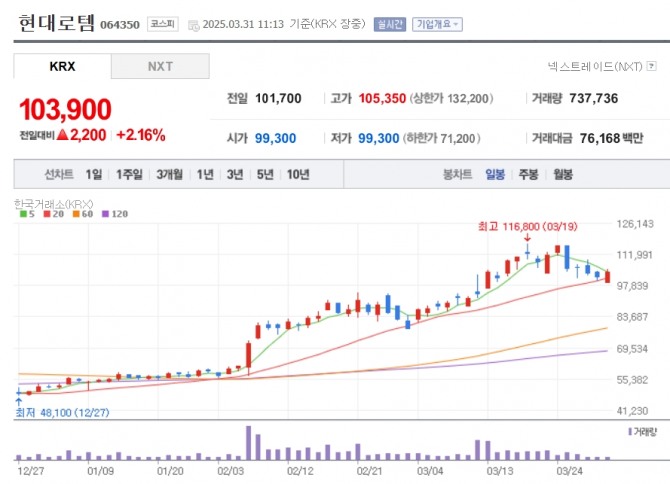The image size is (670, 484).
Task: Click the red 20-day moving average legend
Action: (x=53, y=214)
